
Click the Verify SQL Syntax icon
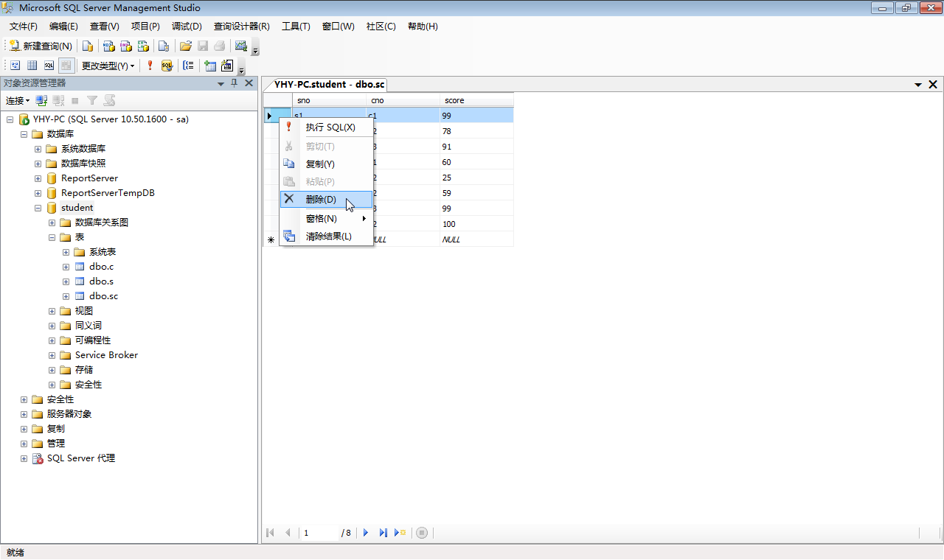coord(167,66)
